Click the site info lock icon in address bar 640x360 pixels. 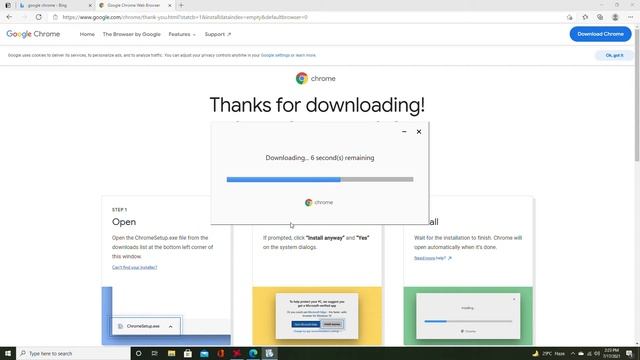click(56, 17)
